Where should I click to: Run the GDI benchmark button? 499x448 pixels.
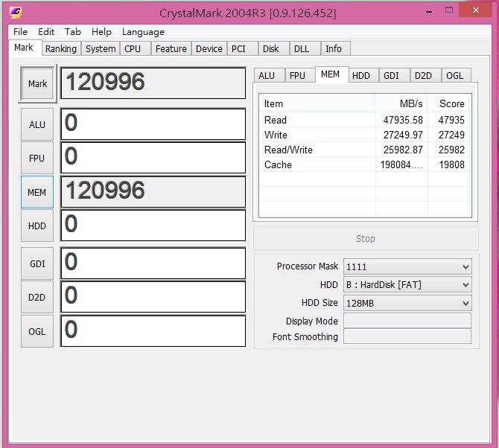coord(37,263)
